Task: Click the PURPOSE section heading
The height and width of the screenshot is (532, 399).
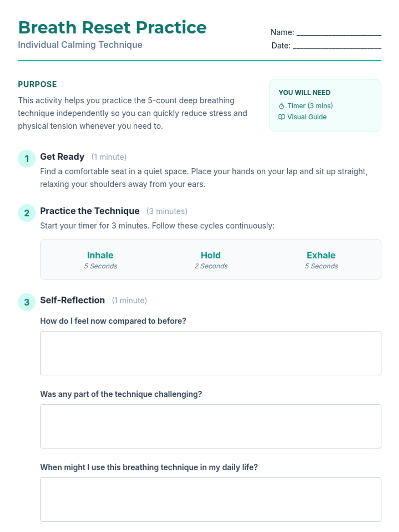Action: (38, 84)
